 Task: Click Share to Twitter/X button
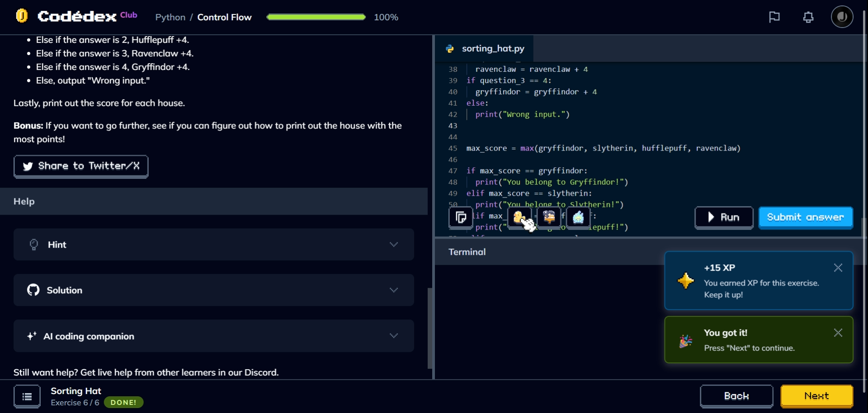pyautogui.click(x=81, y=166)
